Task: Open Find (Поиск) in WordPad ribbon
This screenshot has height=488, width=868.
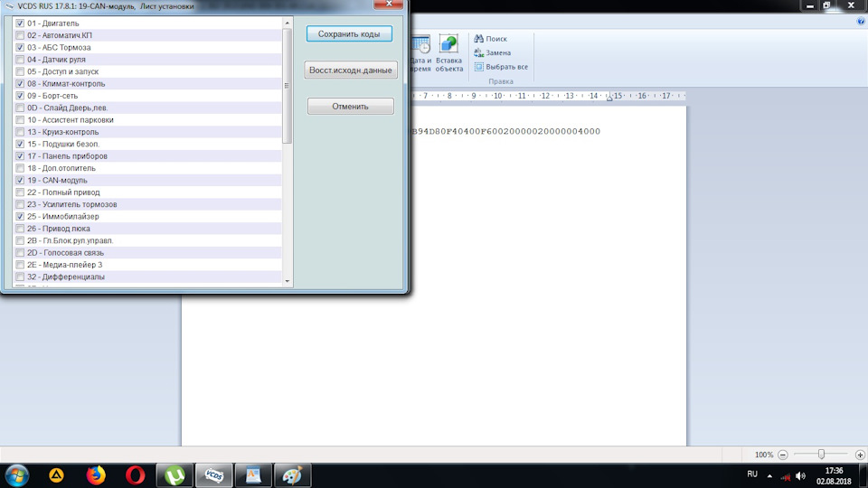Action: (490, 39)
